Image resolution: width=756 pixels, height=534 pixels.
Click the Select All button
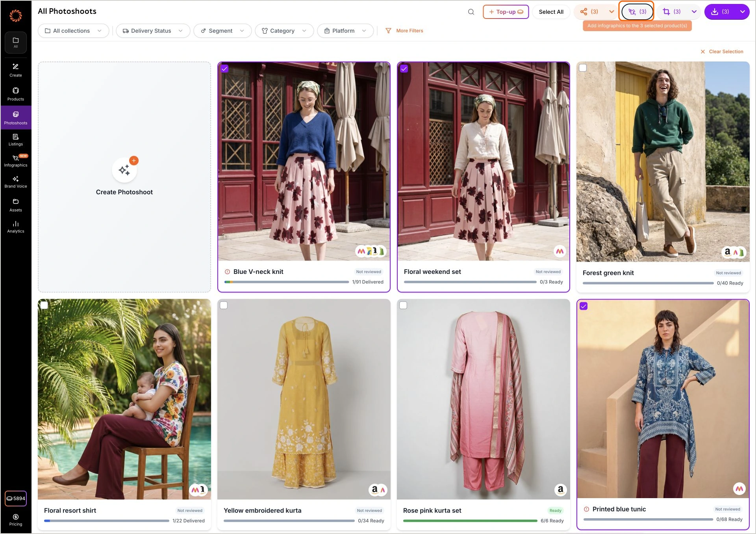coord(551,12)
